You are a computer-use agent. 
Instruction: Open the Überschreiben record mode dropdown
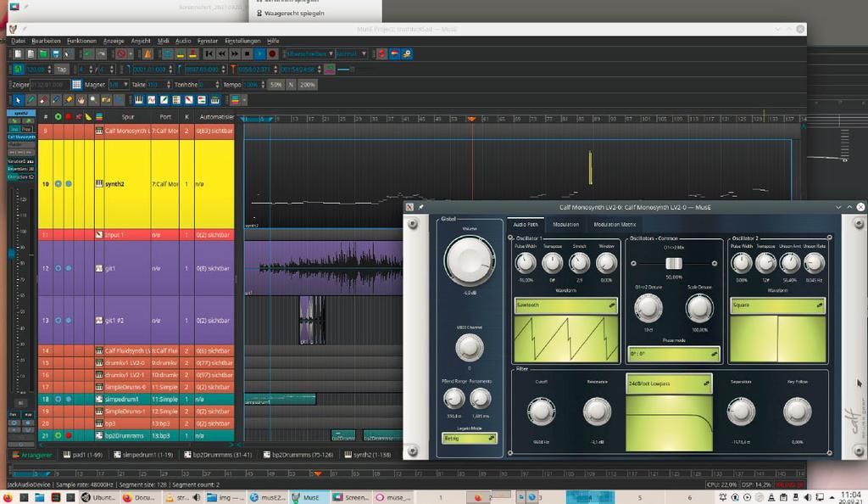309,53
